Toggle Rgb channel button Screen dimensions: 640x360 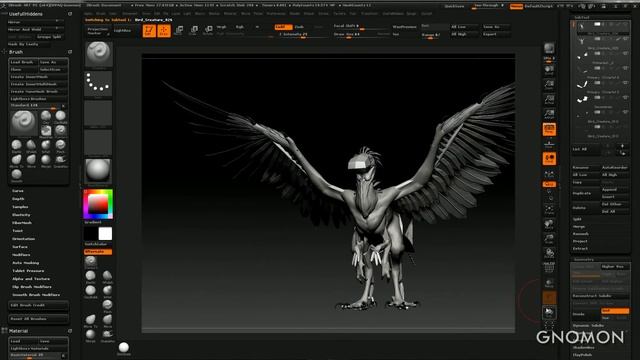pyautogui.click(x=240, y=27)
